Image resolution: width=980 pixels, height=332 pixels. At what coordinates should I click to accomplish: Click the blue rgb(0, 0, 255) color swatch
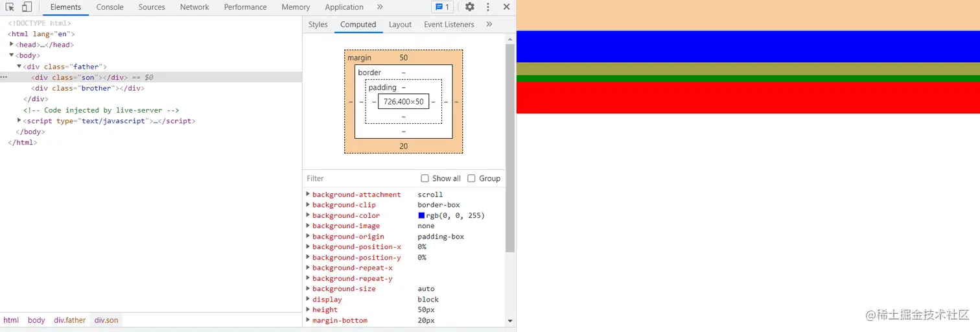[x=421, y=215]
